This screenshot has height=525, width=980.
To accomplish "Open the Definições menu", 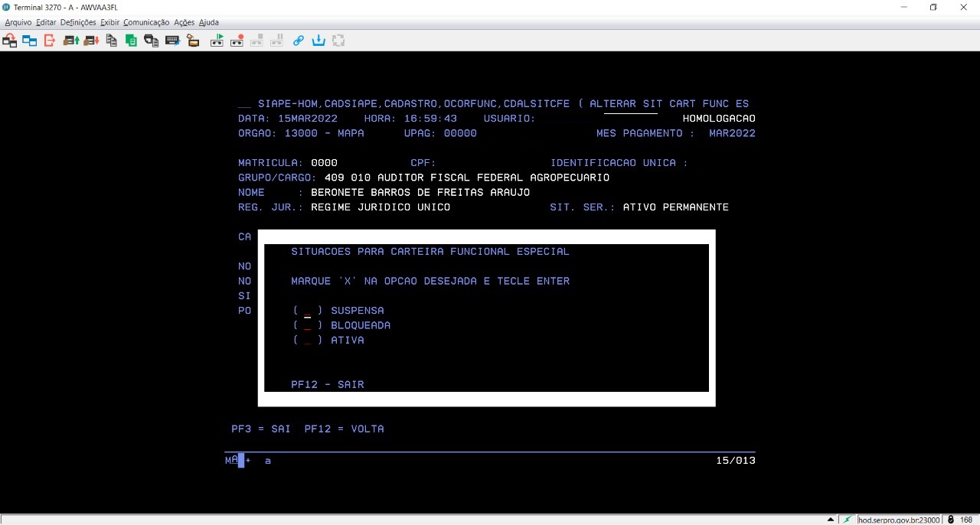I will pos(78,22).
